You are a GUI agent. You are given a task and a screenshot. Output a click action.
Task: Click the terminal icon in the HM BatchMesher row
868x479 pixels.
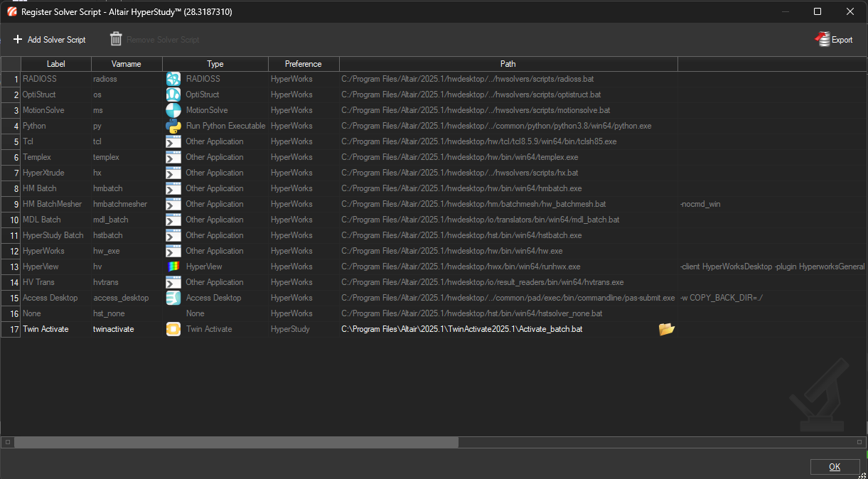(x=173, y=204)
